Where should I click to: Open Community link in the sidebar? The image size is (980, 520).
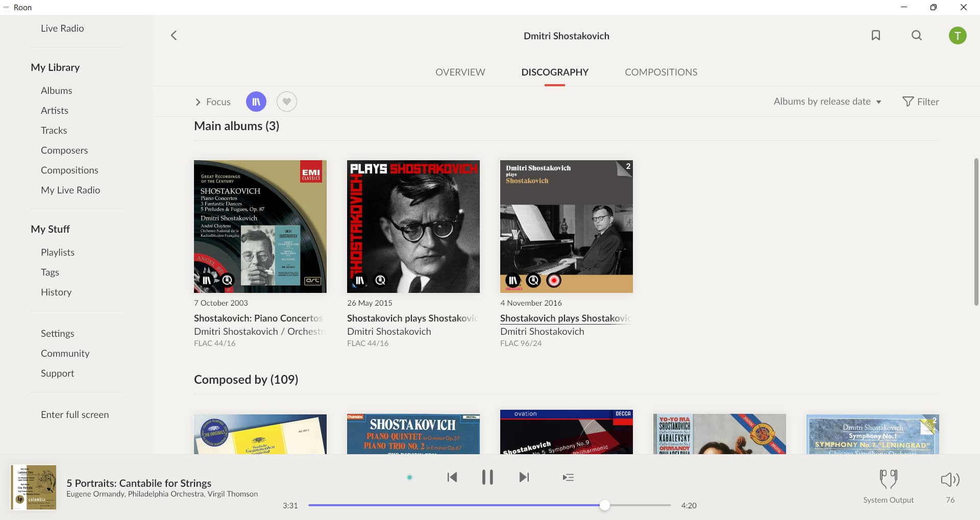point(65,353)
